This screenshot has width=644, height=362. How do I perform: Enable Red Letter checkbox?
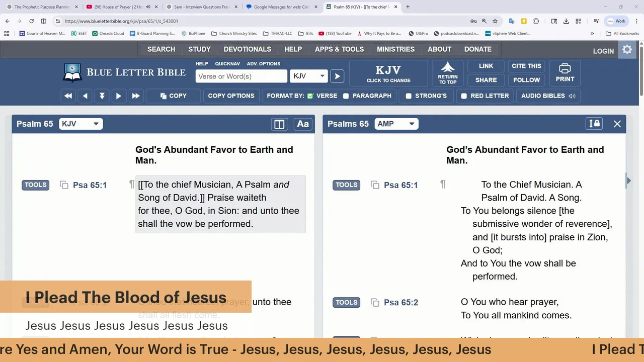coord(464,96)
